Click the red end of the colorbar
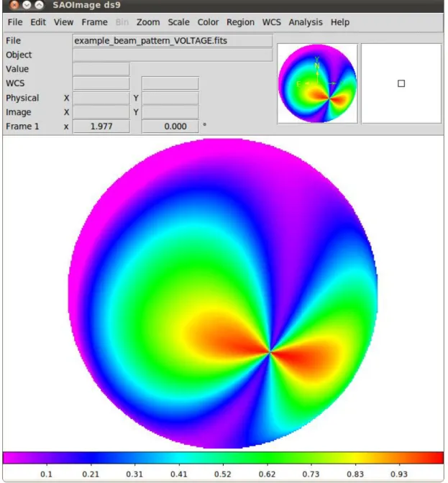 [436, 458]
